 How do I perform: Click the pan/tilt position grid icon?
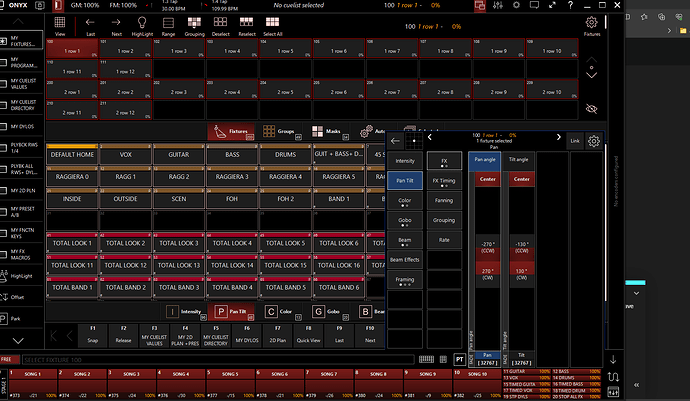coord(414,141)
